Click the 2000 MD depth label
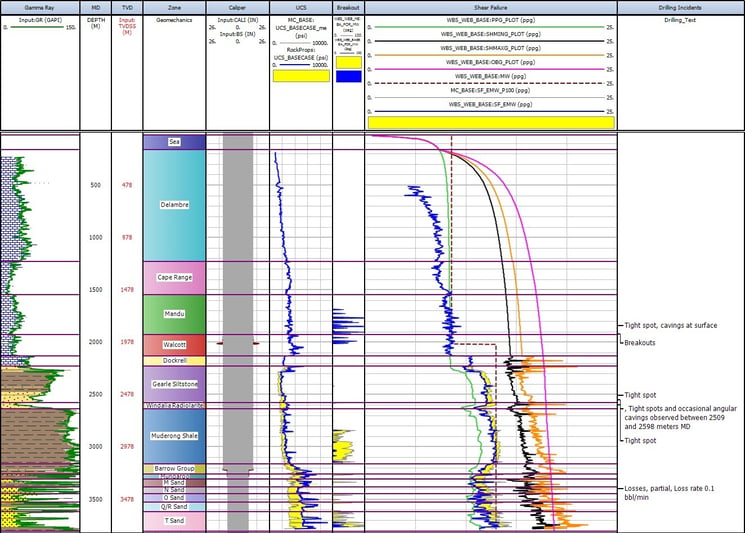Viewport: 745px width, 533px height. point(96,342)
